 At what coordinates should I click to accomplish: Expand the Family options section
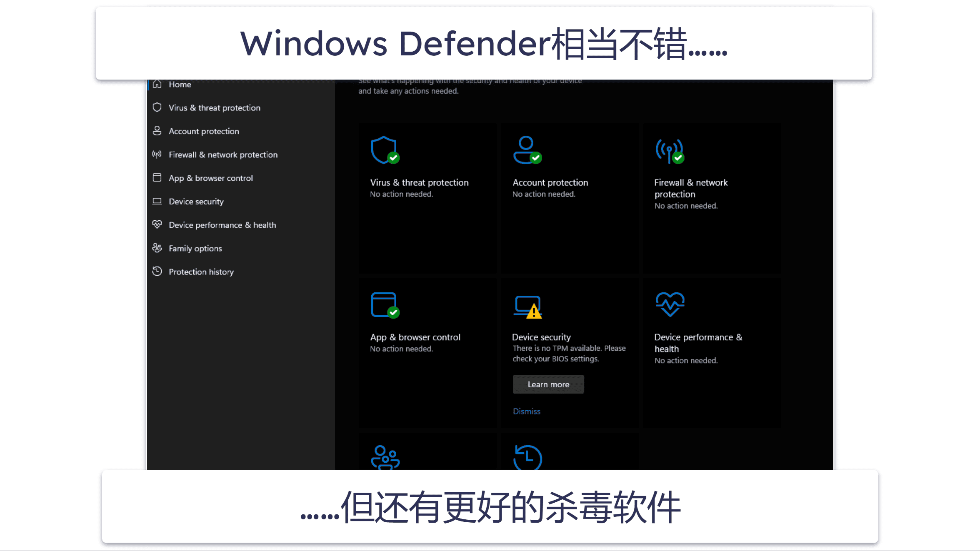195,248
